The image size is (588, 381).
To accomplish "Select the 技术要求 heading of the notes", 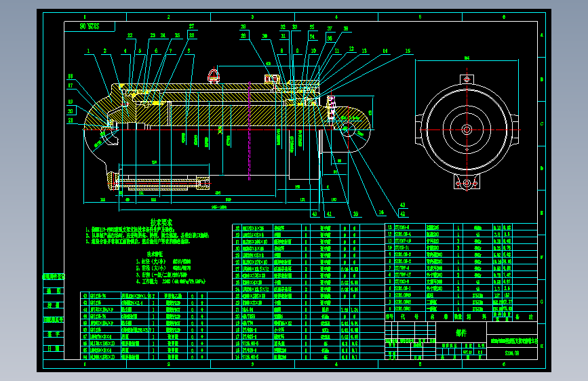I will point(161,222).
